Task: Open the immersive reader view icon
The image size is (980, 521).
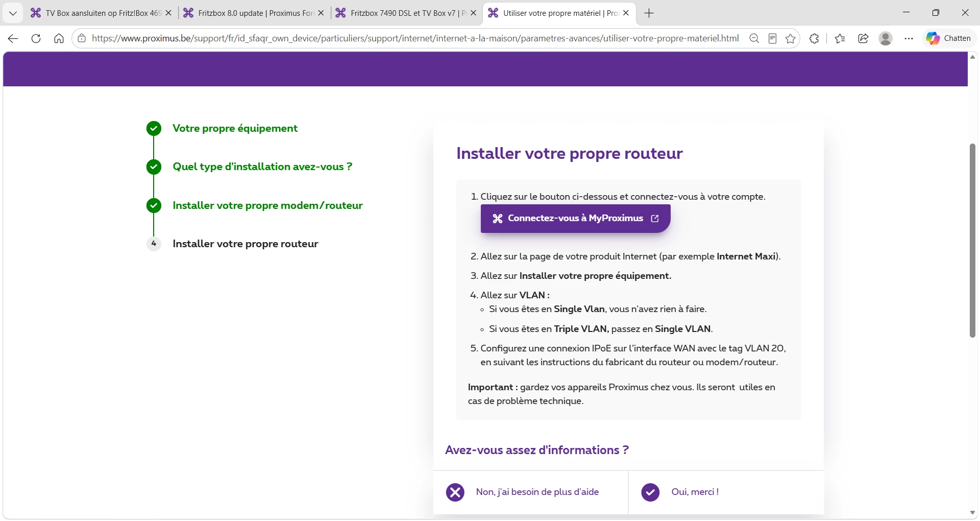Action: (772, 38)
